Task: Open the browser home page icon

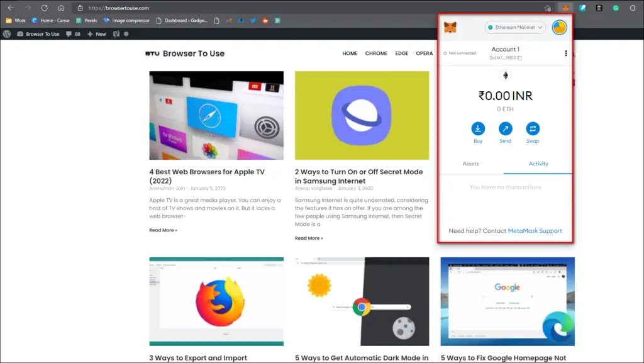Action: 61,8
